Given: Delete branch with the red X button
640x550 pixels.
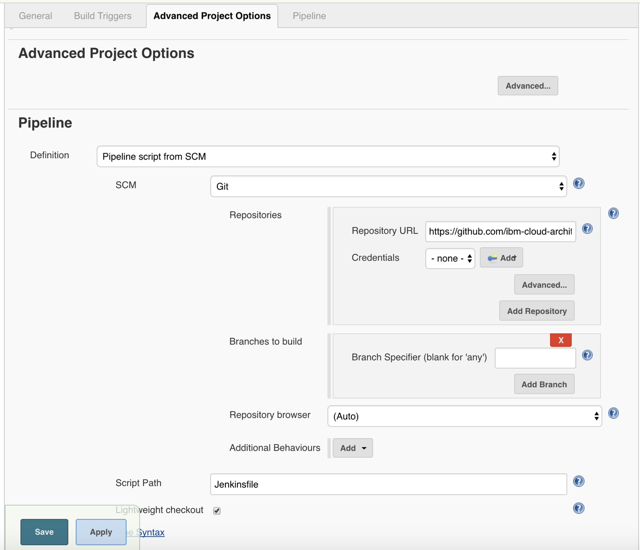Looking at the screenshot, I should 560,340.
